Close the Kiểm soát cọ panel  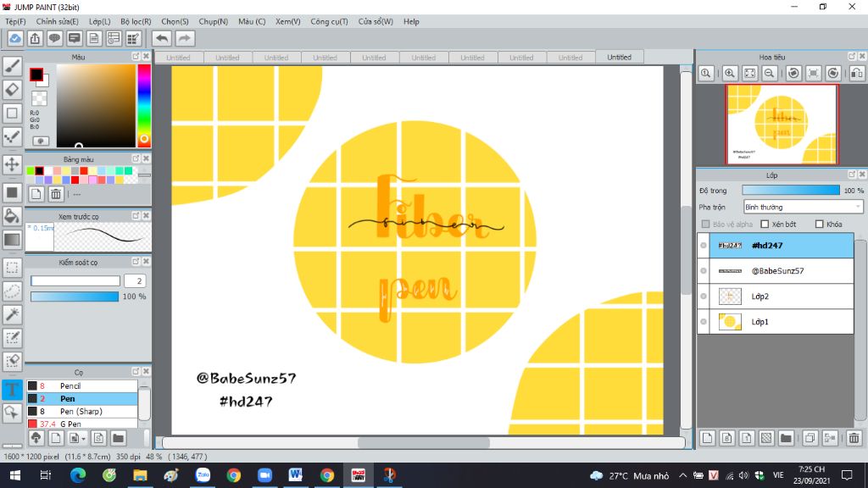[x=146, y=261]
